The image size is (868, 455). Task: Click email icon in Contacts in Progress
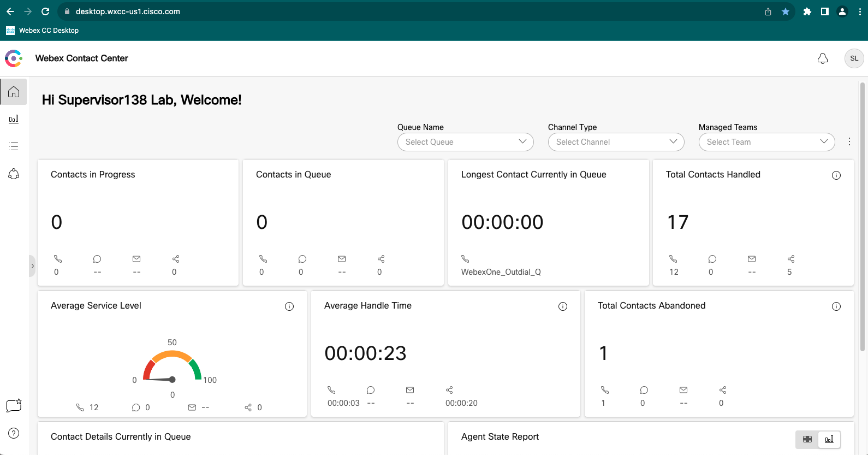pos(136,259)
